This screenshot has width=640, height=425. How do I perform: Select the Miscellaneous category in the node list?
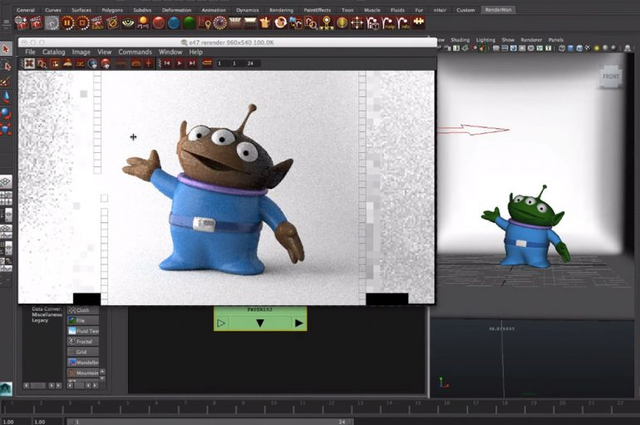47,315
